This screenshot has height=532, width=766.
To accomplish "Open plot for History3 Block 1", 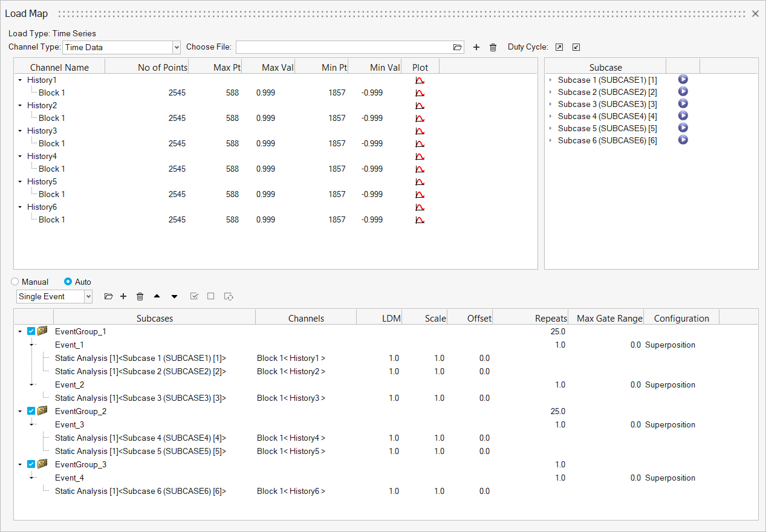I will [420, 143].
